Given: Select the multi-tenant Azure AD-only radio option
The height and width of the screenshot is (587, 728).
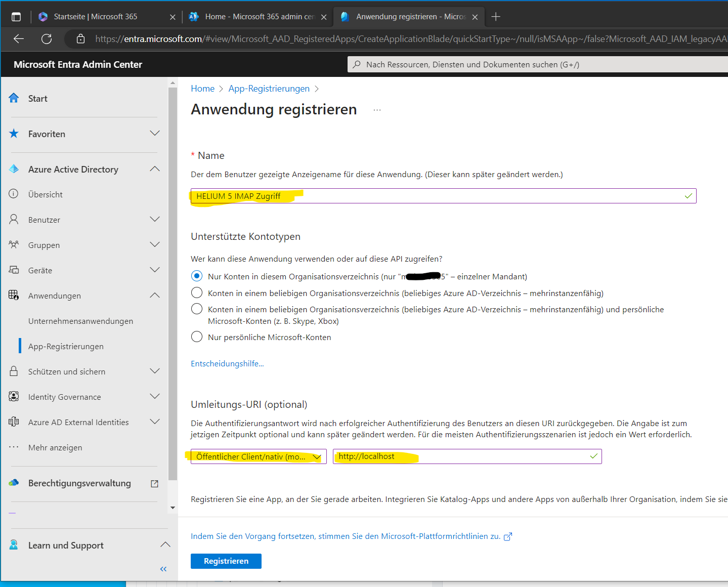Looking at the screenshot, I should (x=197, y=293).
